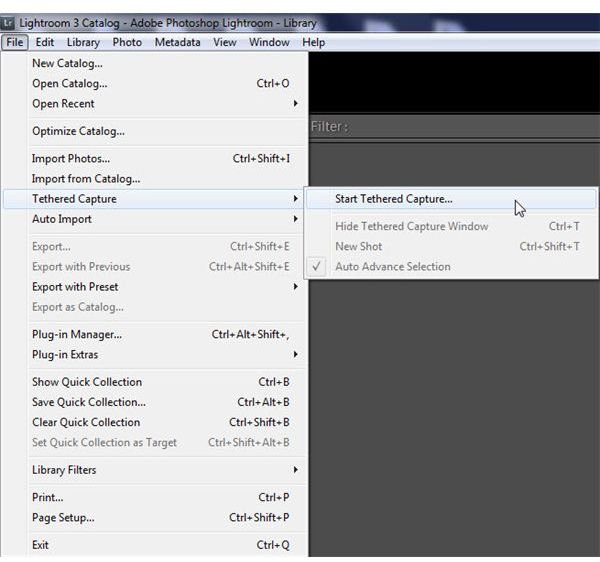
Task: Click New Shot submenu item
Action: (451, 246)
